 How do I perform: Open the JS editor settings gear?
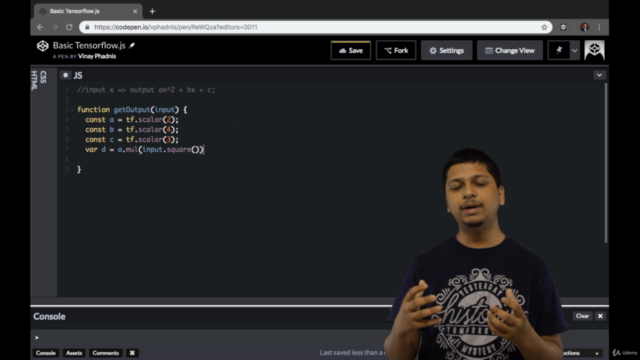[x=65, y=75]
